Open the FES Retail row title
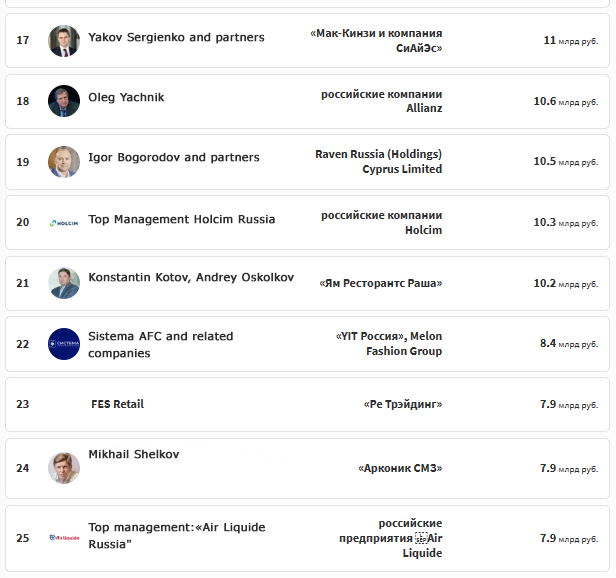This screenshot has width=616, height=578. [x=117, y=404]
